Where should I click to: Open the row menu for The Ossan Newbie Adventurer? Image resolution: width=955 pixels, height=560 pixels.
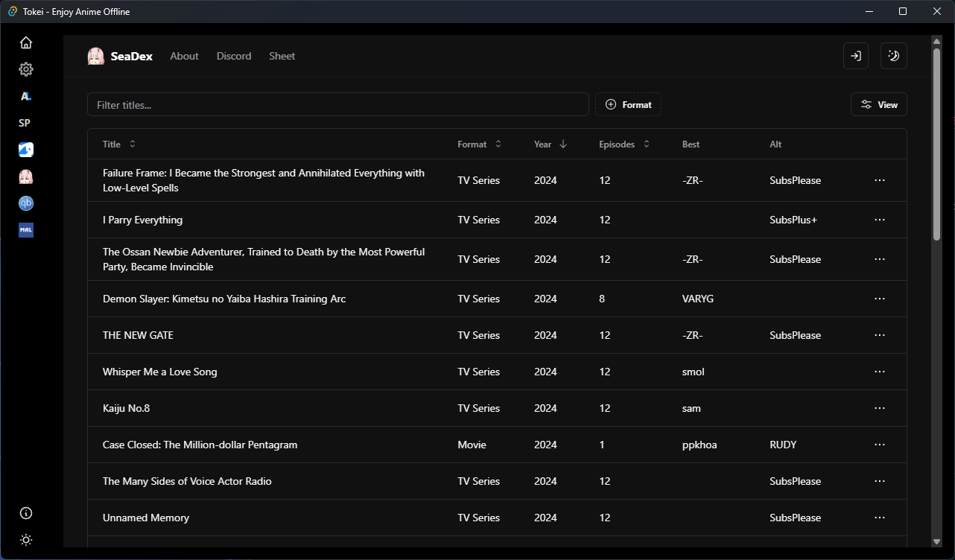point(880,259)
